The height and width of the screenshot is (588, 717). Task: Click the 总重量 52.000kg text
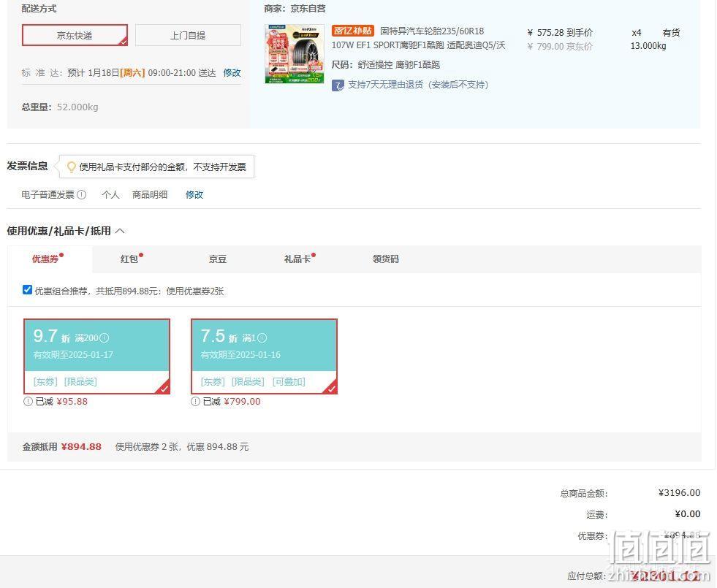pos(60,107)
